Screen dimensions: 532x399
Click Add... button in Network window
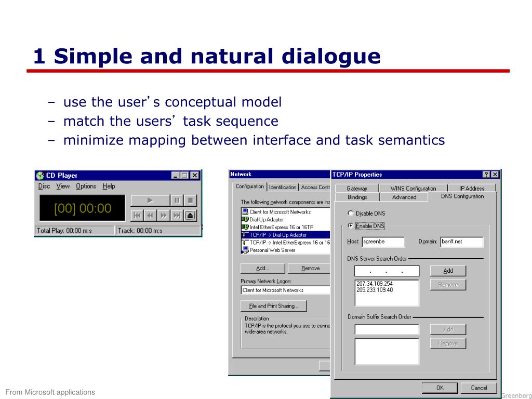coord(262,268)
